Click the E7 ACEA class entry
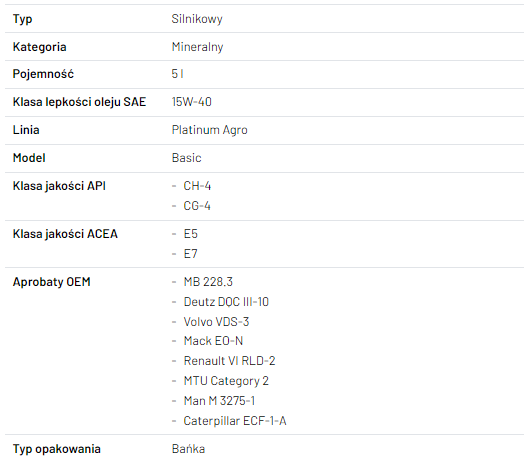Viewport: 526px width, 471px height. [191, 254]
